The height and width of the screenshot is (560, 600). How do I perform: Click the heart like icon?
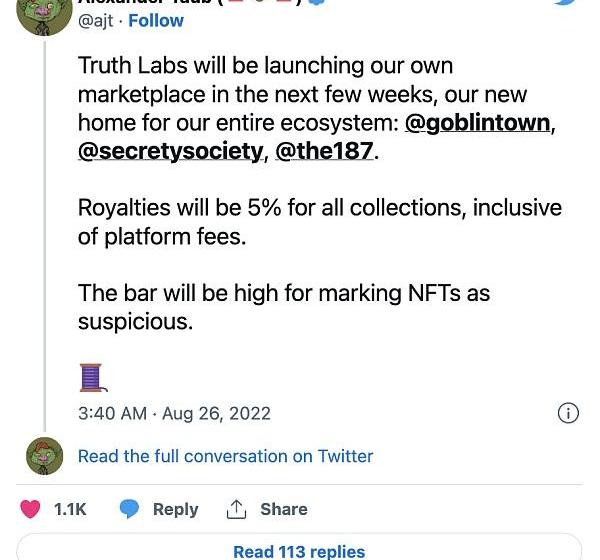pyautogui.click(x=30, y=509)
